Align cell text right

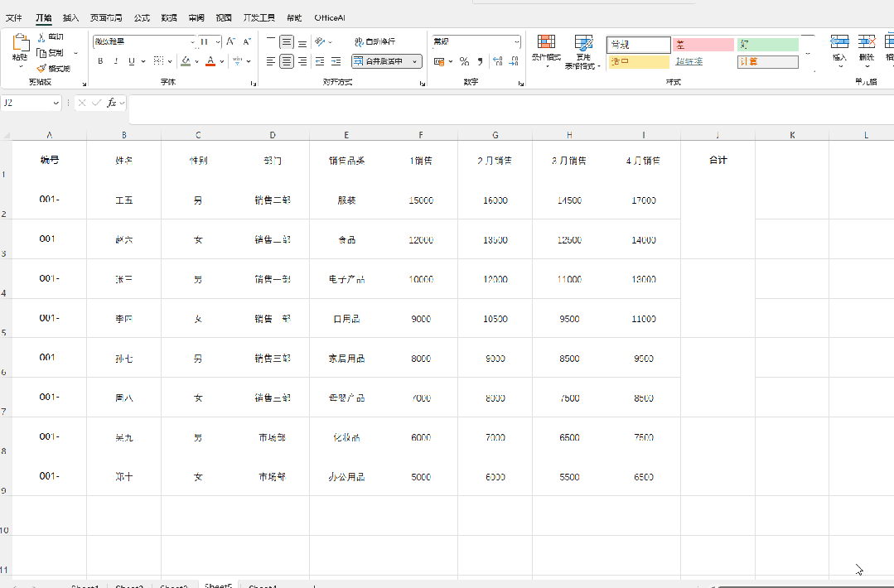coord(302,61)
